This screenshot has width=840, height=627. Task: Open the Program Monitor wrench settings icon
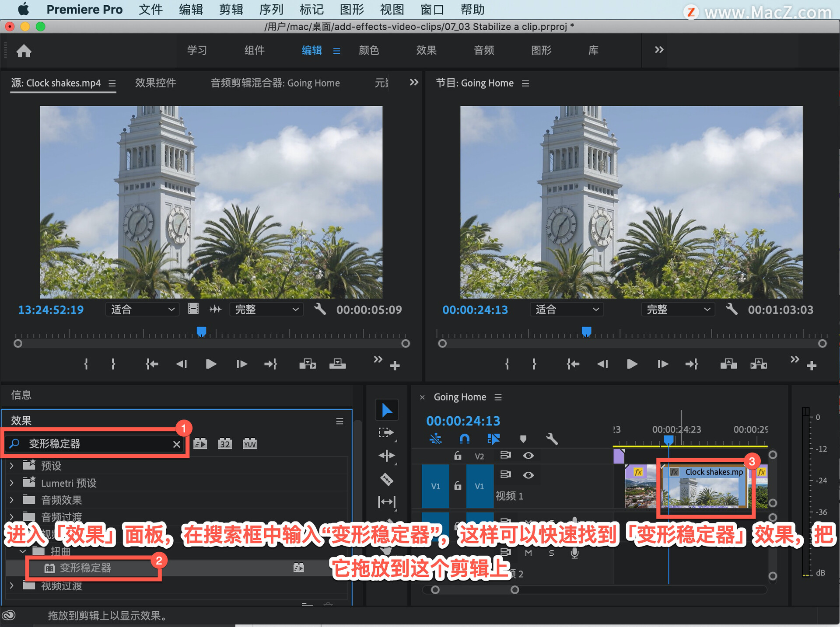click(731, 309)
